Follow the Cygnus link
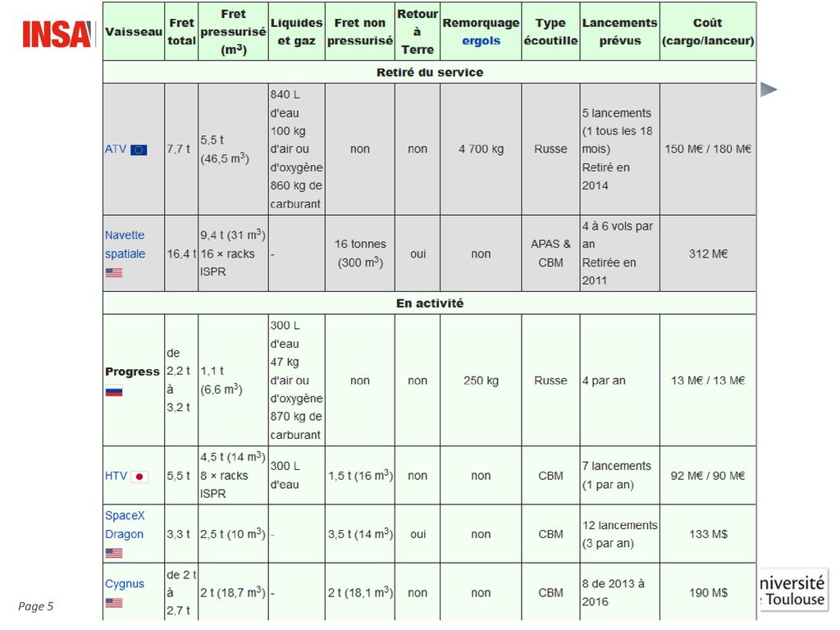Screen dimensions: 840x630 (x=125, y=583)
